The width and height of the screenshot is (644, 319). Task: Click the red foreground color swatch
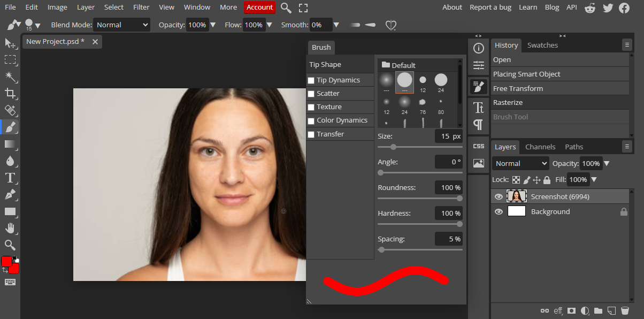tap(7, 262)
